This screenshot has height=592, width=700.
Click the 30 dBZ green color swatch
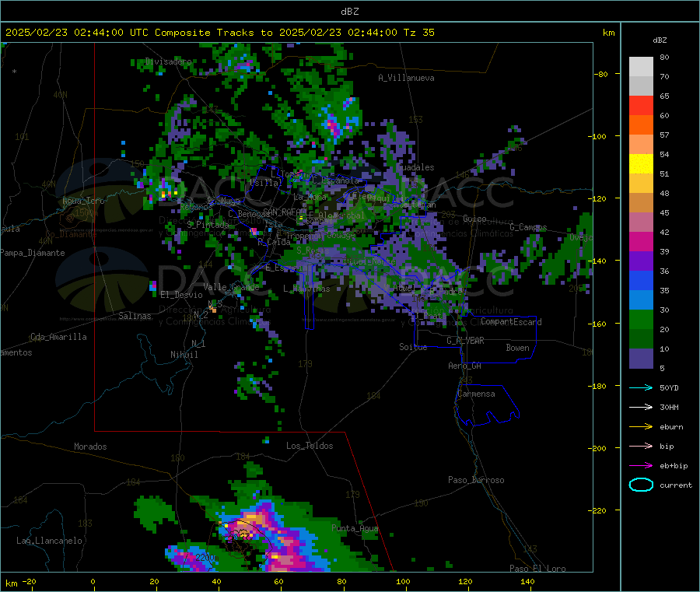(x=641, y=320)
